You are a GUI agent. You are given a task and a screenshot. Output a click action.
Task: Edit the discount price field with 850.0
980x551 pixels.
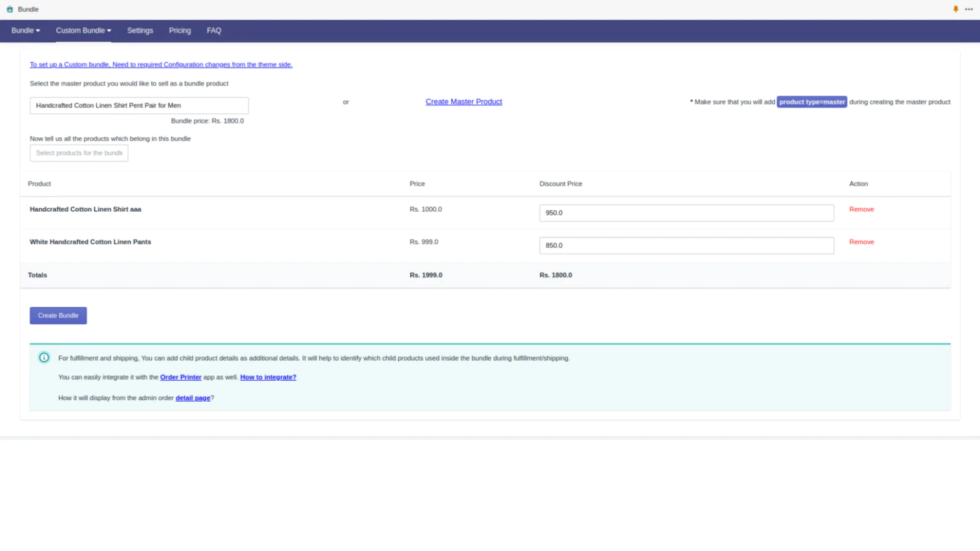click(687, 246)
